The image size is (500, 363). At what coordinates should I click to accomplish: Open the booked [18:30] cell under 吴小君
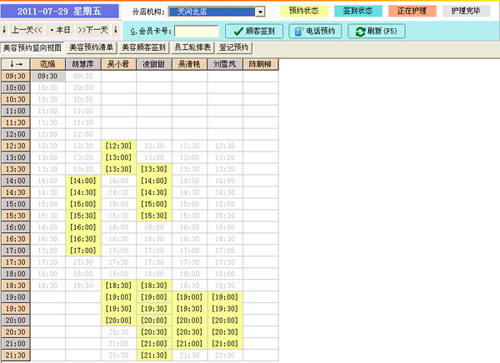click(x=118, y=286)
